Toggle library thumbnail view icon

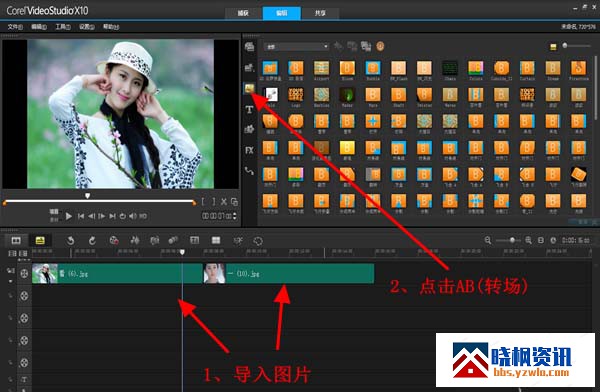pyautogui.click(x=553, y=47)
